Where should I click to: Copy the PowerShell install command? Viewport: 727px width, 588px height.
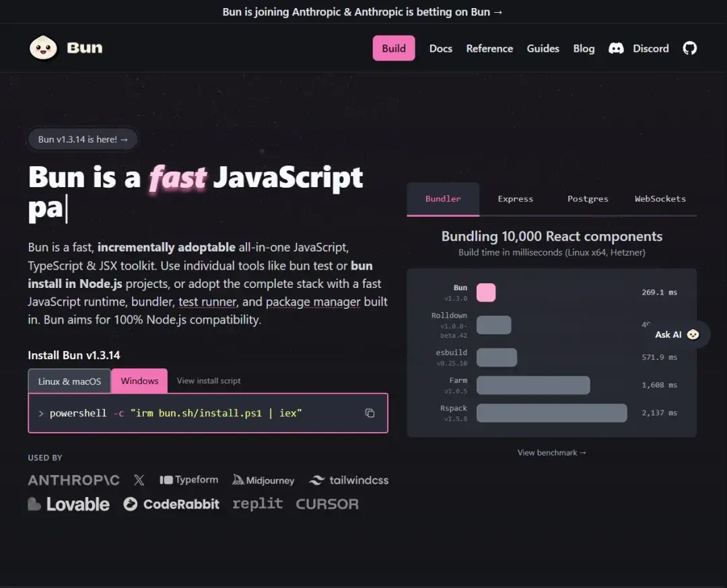[x=370, y=413]
